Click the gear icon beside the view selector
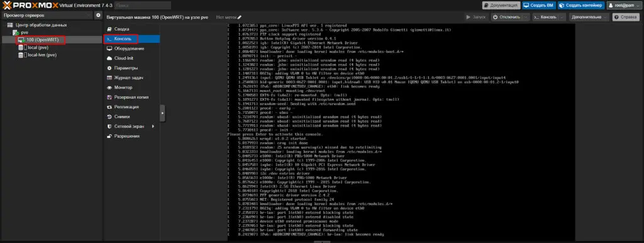 (x=98, y=15)
